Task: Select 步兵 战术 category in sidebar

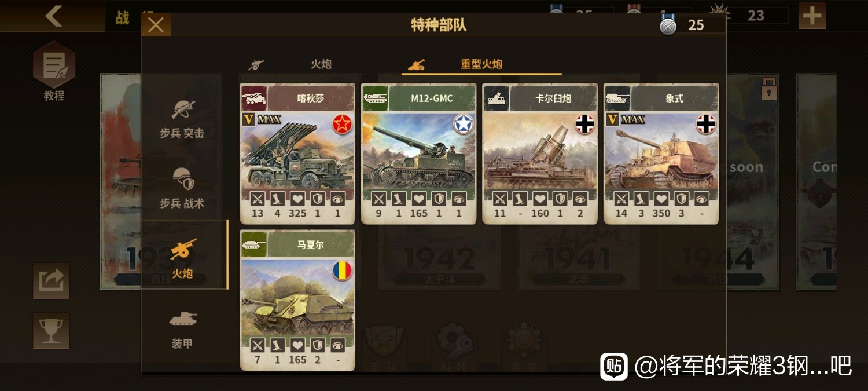Action: point(182,188)
